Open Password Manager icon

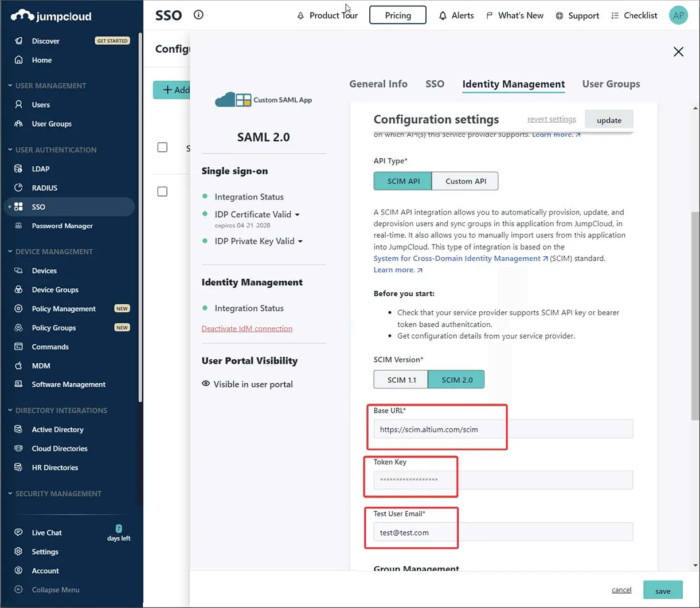19,225
